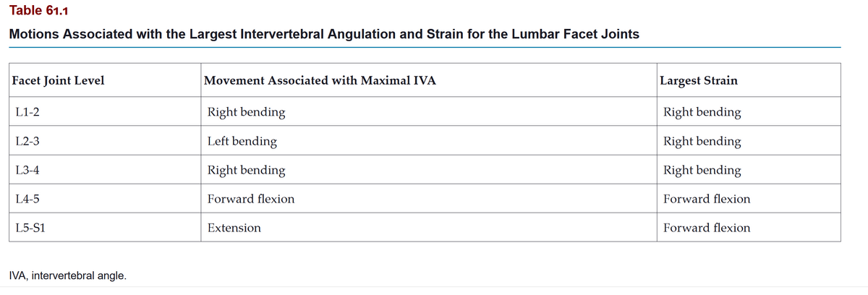Click the "Facet Joint Level" column header

[x=58, y=80]
